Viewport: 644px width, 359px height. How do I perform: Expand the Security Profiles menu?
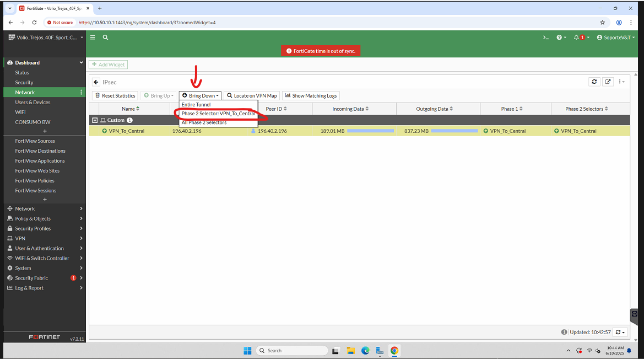tap(45, 229)
